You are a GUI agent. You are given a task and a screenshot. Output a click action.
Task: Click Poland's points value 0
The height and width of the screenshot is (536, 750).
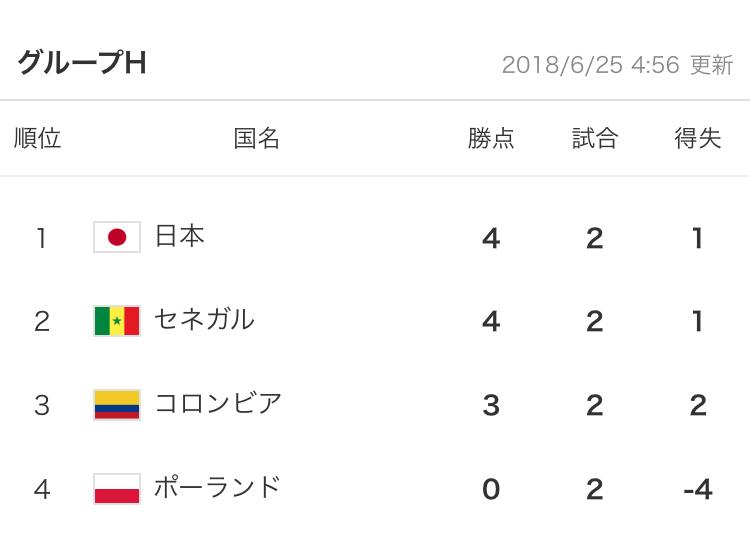tap(491, 490)
